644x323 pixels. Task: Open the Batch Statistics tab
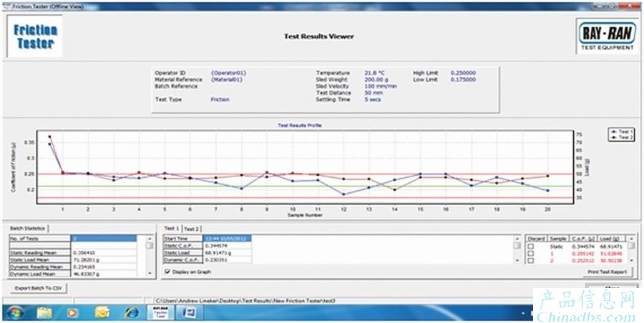29,229
